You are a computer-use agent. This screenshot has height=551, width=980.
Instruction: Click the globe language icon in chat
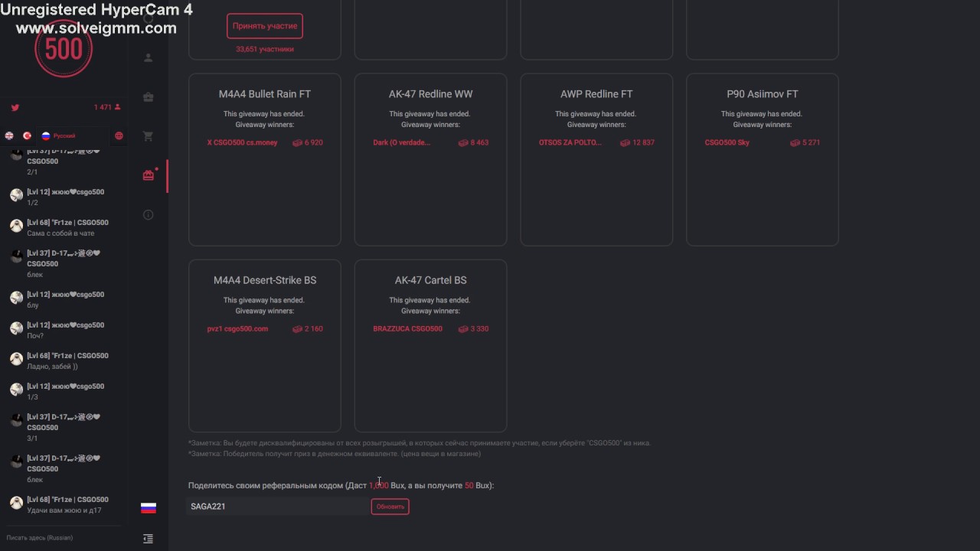coord(119,135)
